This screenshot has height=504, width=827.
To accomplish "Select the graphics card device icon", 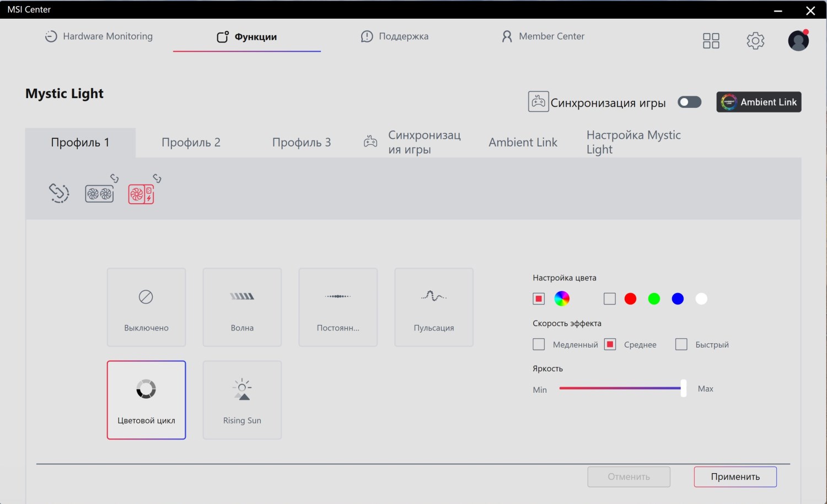I will [x=99, y=193].
